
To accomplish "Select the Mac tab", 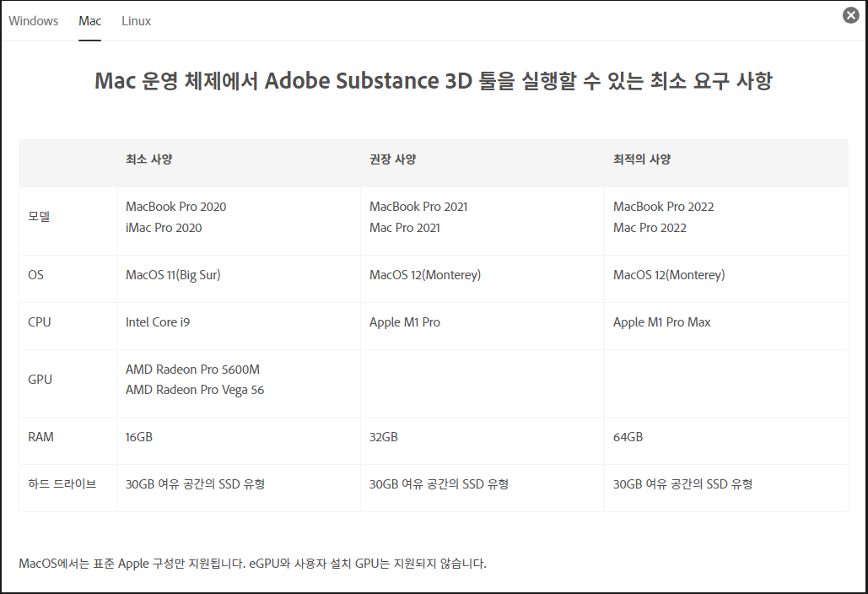I will click(89, 20).
